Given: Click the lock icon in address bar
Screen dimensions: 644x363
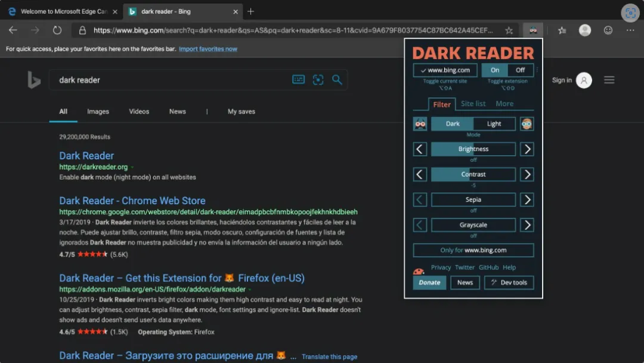Looking at the screenshot, I should 82,30.
